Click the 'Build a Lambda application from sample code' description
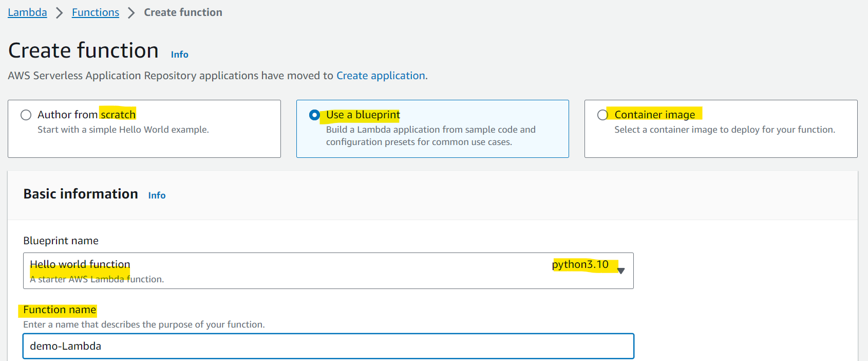The width and height of the screenshot is (868, 361). click(431, 136)
